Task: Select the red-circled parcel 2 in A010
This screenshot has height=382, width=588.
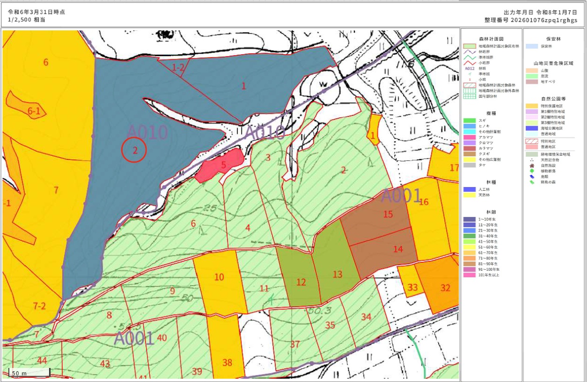Action: [x=134, y=150]
